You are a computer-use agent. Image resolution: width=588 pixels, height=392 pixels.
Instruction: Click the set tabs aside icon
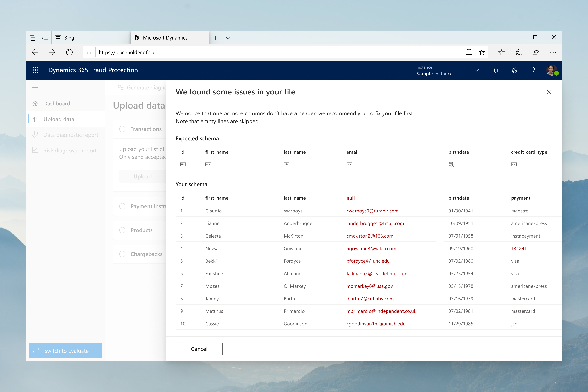[45, 38]
